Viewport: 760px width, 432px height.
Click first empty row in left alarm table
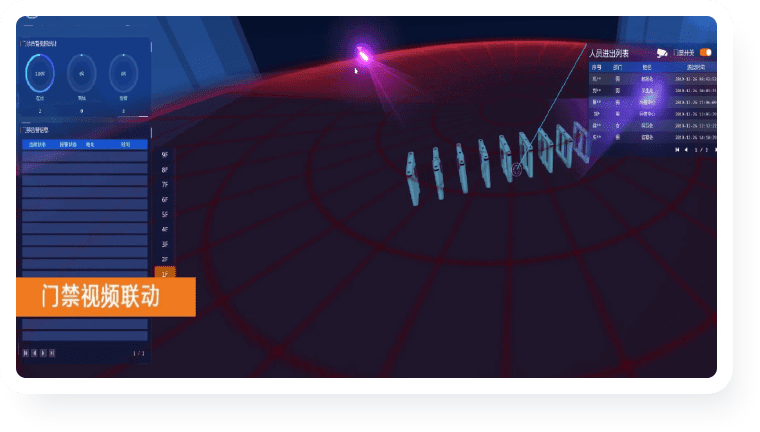(85, 156)
